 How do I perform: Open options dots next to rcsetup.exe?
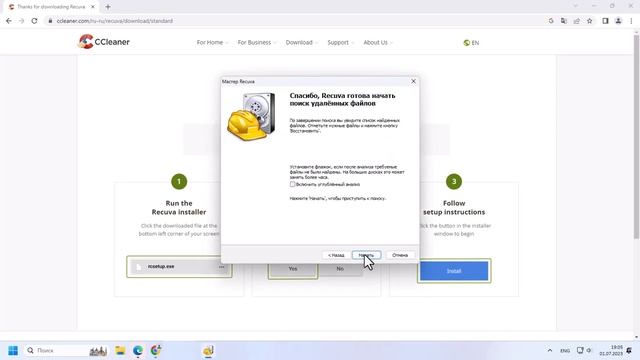(x=222, y=267)
